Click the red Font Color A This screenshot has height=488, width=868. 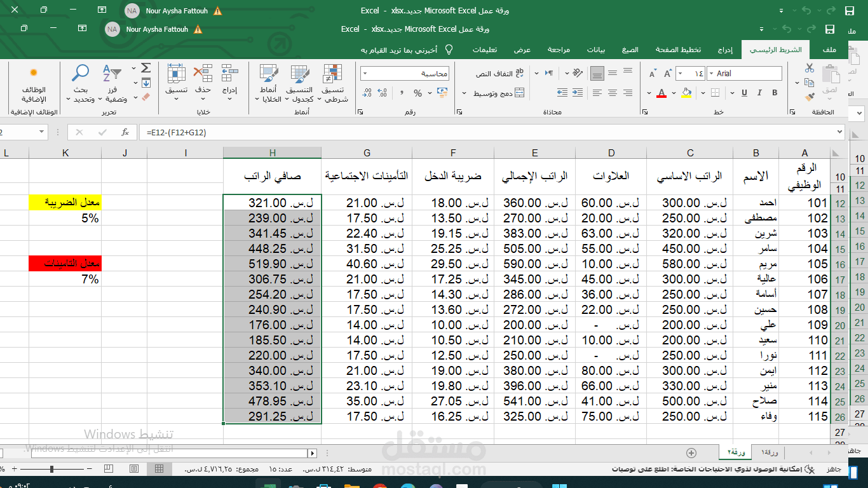pyautogui.click(x=661, y=93)
